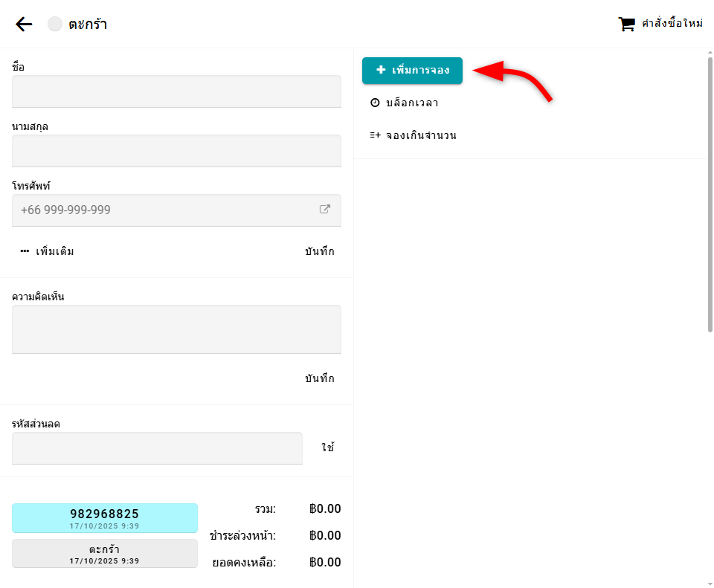Expand the เพิ่มเติม additional fields section
This screenshot has height=588, width=714.
tap(48, 251)
